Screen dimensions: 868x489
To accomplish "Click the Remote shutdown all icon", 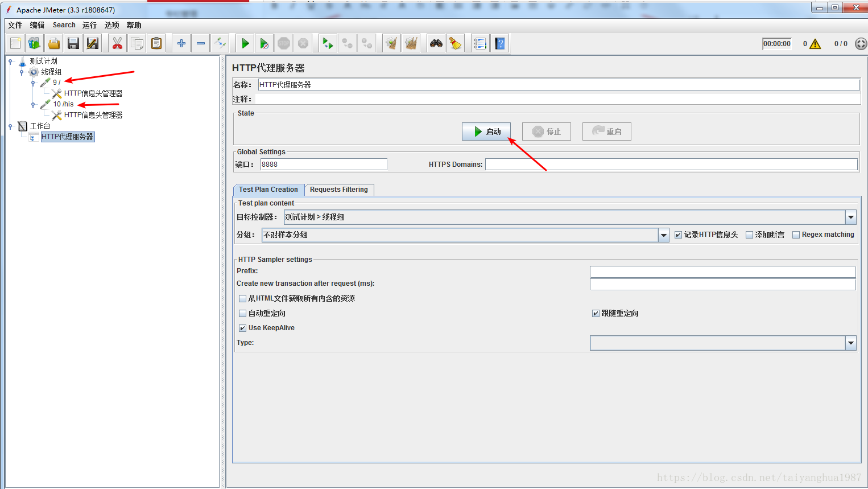I will tap(366, 43).
